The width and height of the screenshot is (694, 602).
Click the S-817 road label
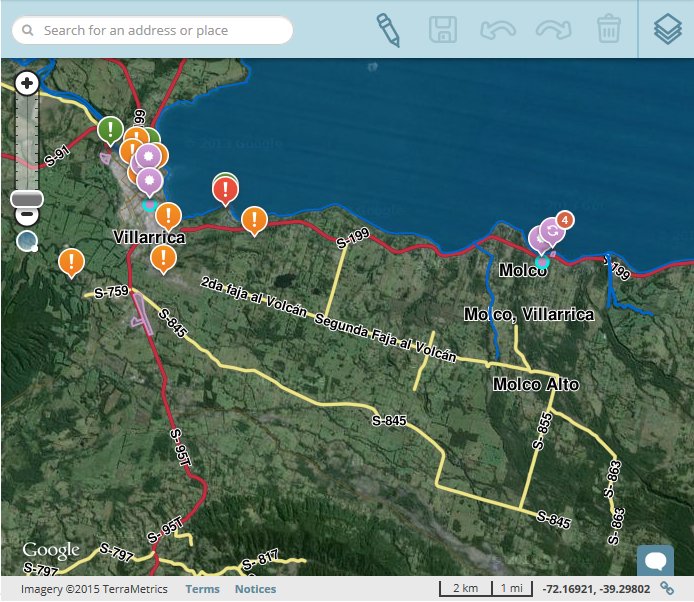[260, 560]
